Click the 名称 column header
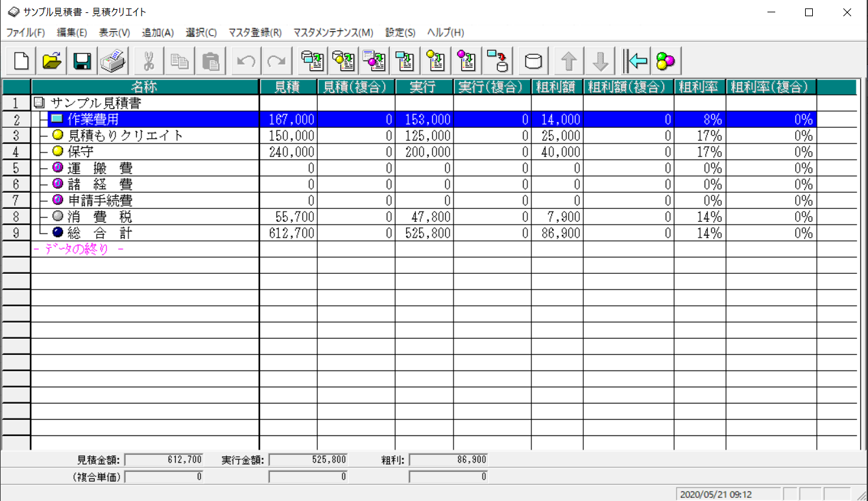This screenshot has height=501, width=868. (145, 87)
